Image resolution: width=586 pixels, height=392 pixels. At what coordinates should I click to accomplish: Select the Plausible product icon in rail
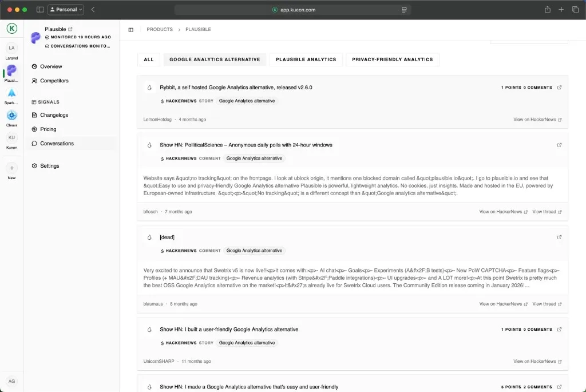point(11,70)
